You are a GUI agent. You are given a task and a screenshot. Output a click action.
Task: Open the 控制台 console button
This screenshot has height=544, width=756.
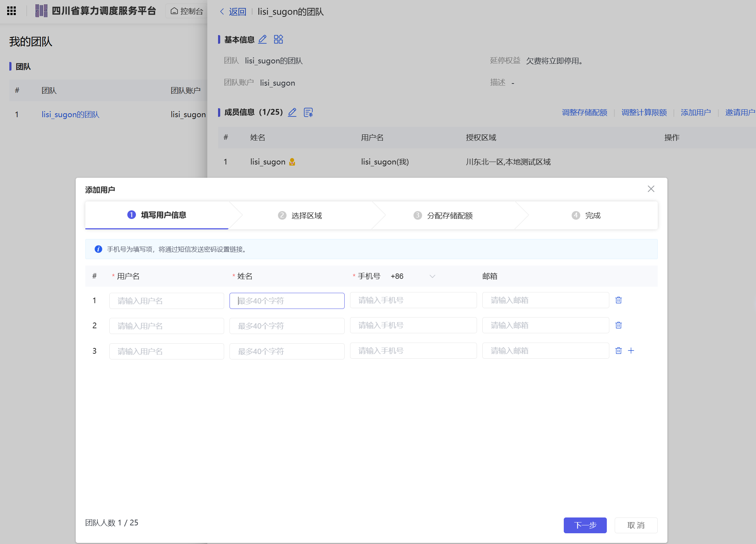(x=187, y=11)
